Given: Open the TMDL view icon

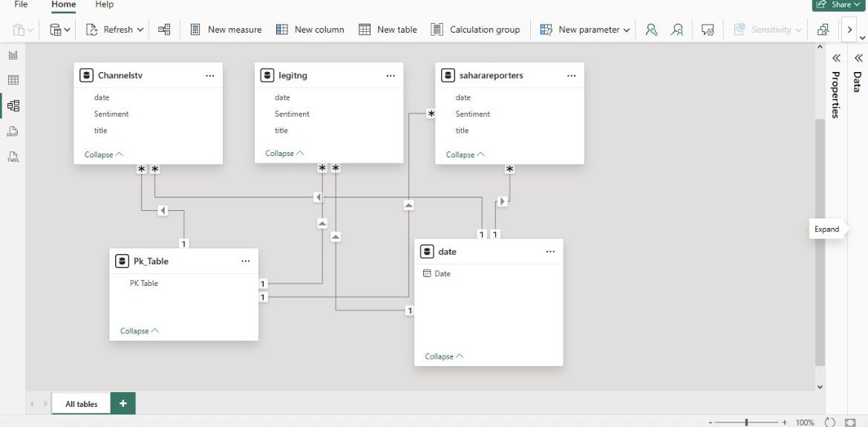Looking at the screenshot, I should tap(13, 157).
